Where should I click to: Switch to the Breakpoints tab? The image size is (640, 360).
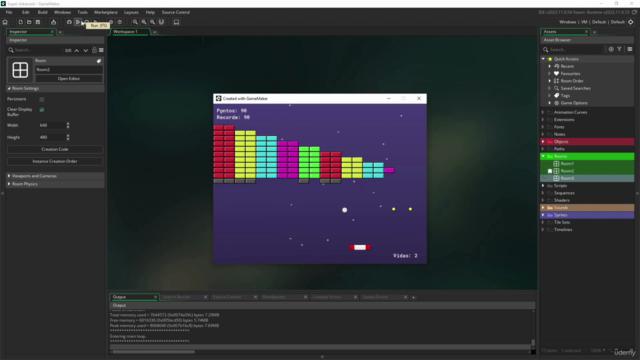click(274, 297)
